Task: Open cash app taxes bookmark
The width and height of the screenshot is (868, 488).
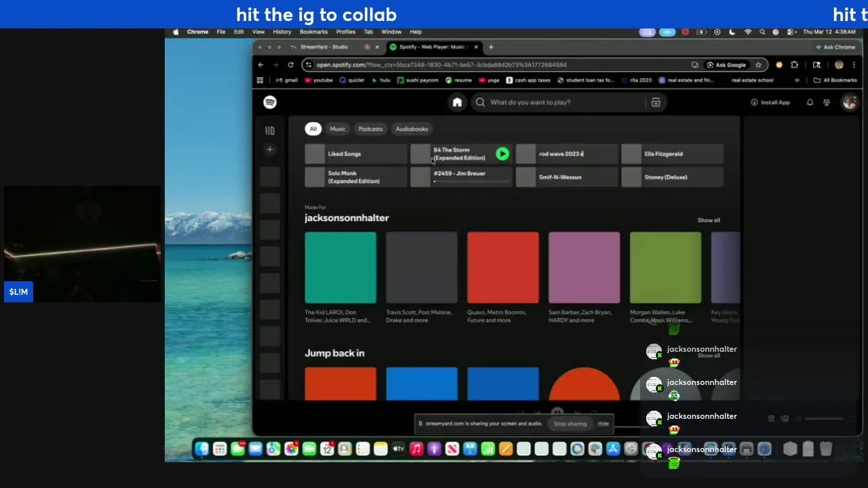Action: (528, 80)
